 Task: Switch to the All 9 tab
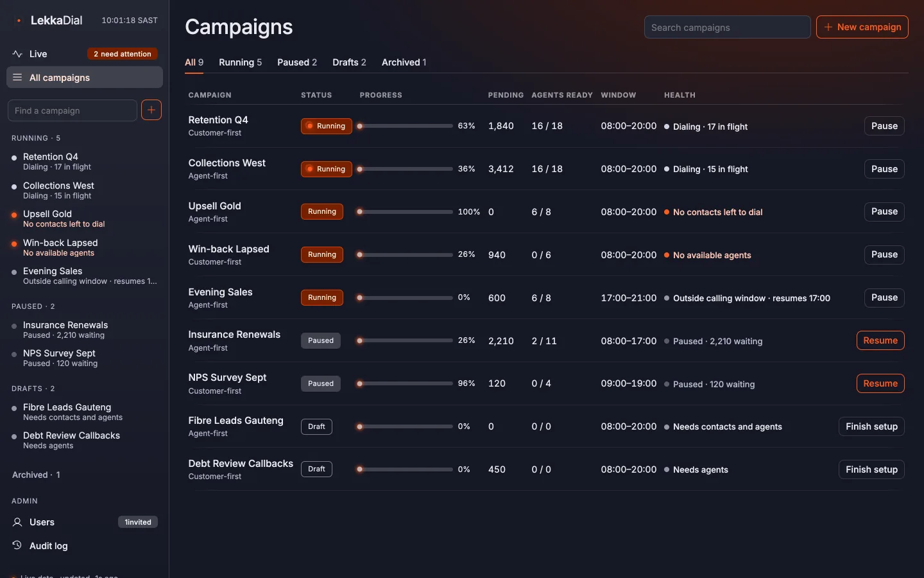tap(194, 62)
